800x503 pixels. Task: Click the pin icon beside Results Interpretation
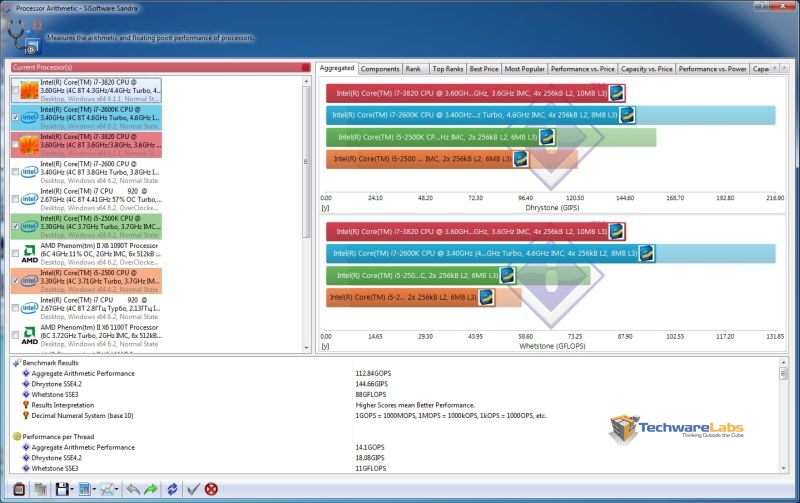click(26, 405)
